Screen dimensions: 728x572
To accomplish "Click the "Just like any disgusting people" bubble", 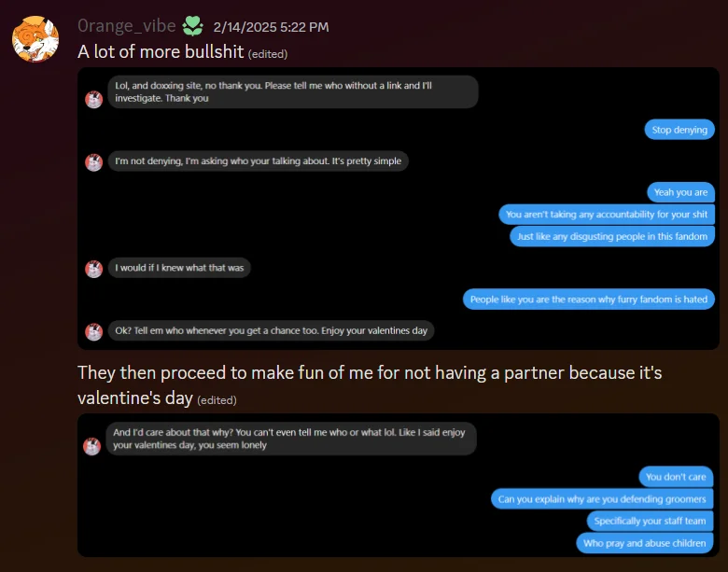I will [x=612, y=236].
